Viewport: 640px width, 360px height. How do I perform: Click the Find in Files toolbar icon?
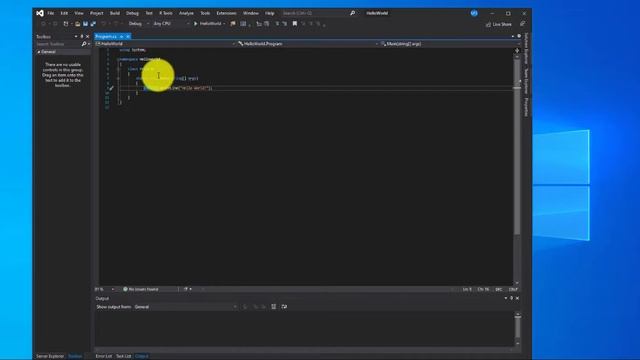click(233, 24)
